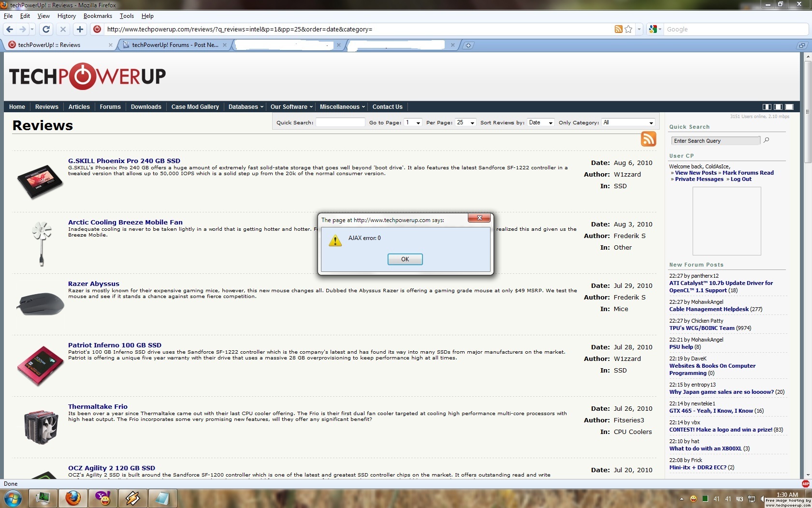This screenshot has height=508, width=812.
Task: Click the magnifier icon next to Enter Search Query
Action: pyautogui.click(x=767, y=140)
